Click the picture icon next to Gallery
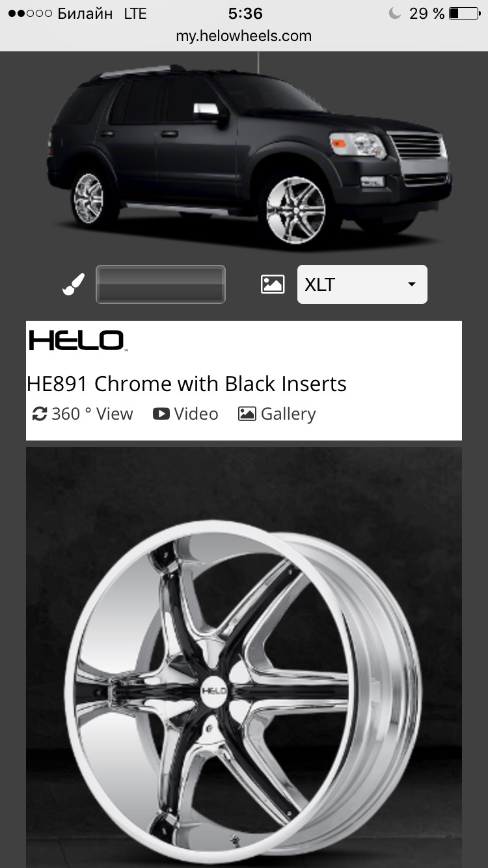The image size is (488, 868). point(247,414)
